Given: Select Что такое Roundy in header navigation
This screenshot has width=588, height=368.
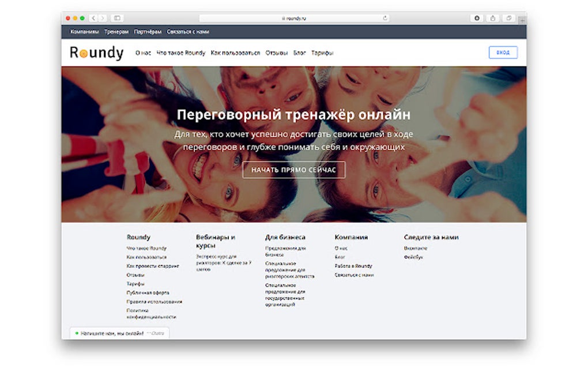Looking at the screenshot, I should click(181, 53).
